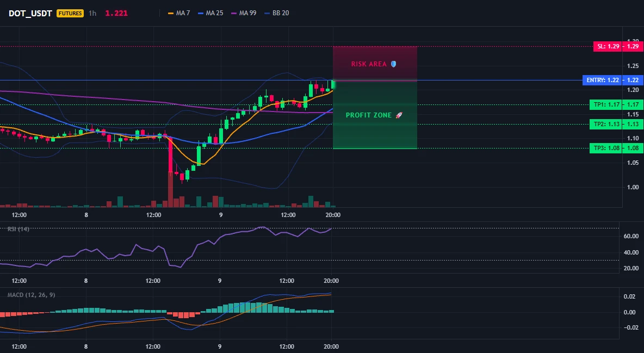This screenshot has height=353, width=644.
Task: Click 1.15 on the price axis
Action: point(633,114)
